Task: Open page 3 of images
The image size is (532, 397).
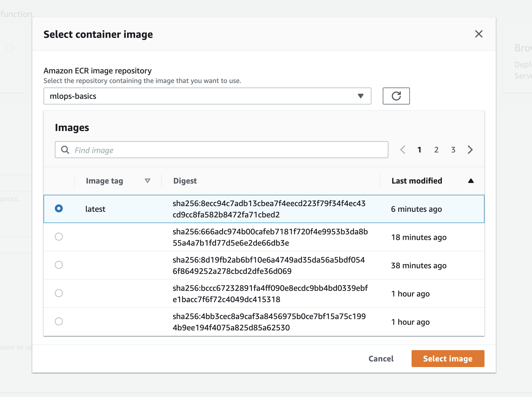Action: 453,150
